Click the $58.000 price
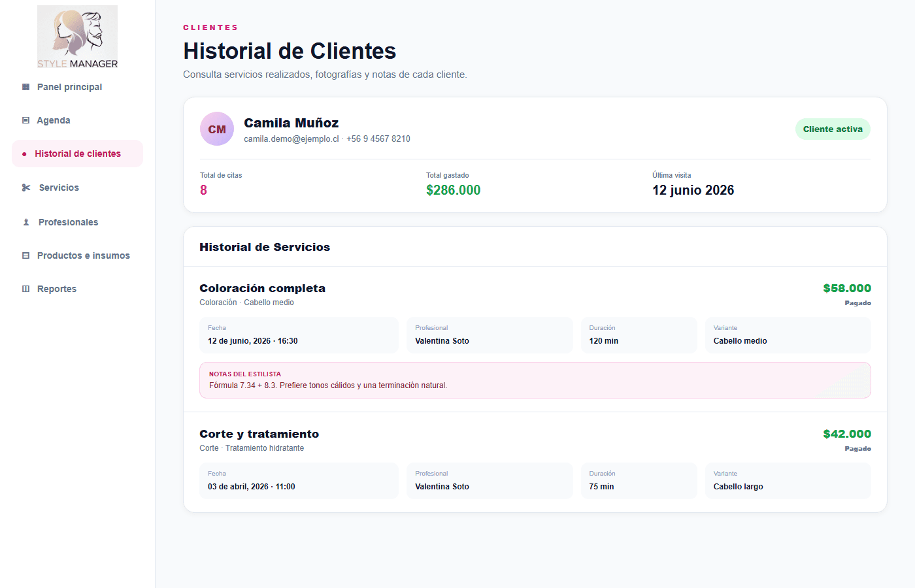The width and height of the screenshot is (915, 588). pos(847,288)
